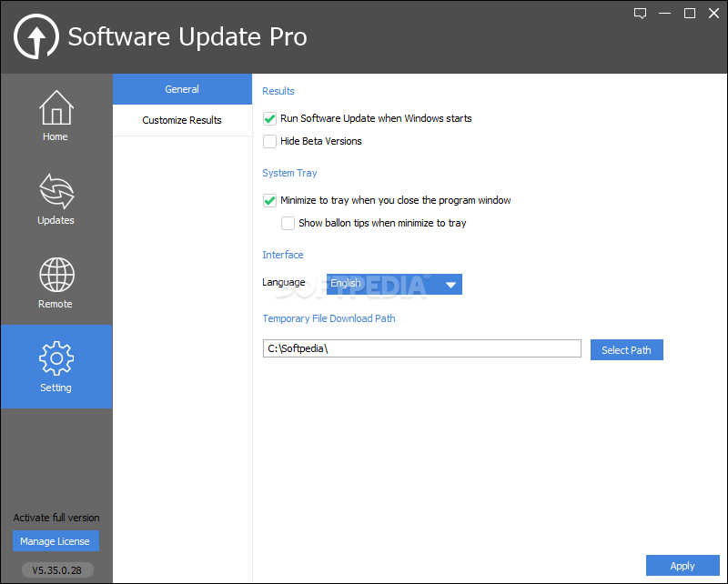Click the Activate full version text

point(56,518)
